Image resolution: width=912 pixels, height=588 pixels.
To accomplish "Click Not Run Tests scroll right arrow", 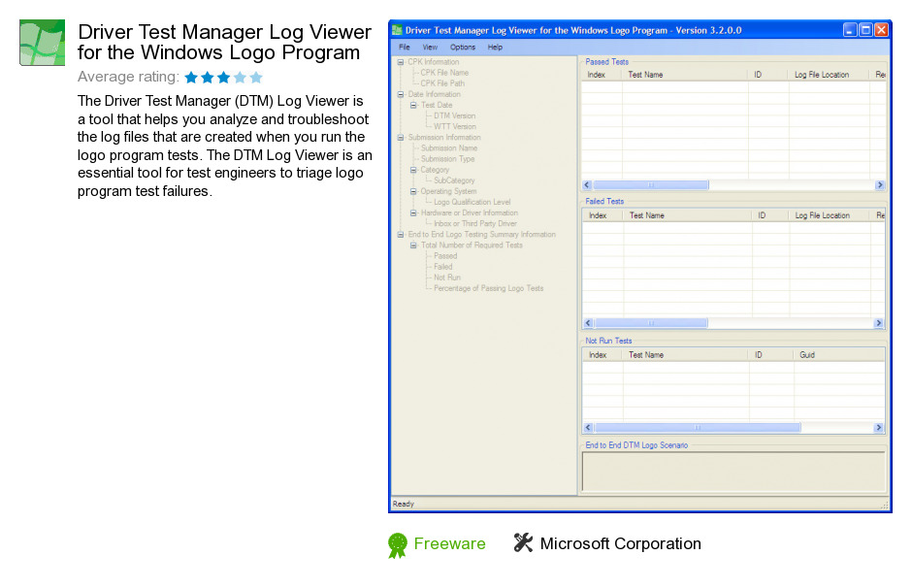I will [879, 428].
